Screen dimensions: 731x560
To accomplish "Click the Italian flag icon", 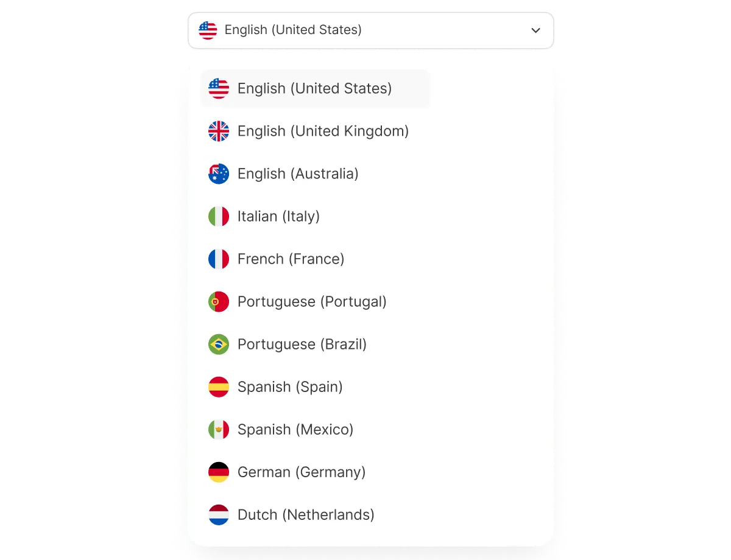I will click(x=218, y=216).
